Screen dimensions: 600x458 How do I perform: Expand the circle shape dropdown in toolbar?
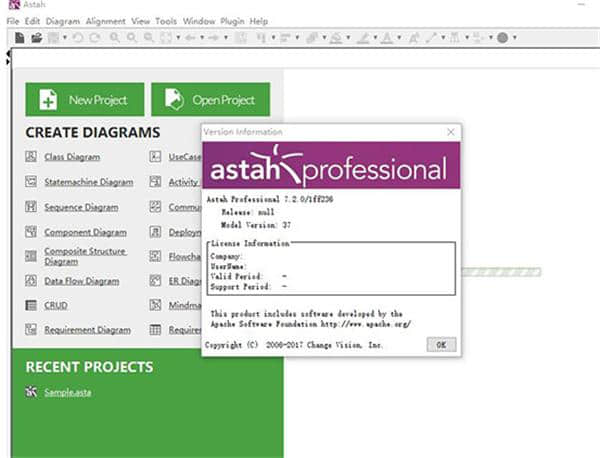click(x=514, y=38)
